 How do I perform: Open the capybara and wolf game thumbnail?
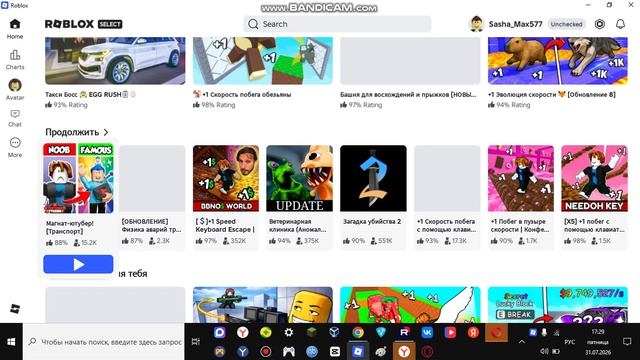coord(558,61)
